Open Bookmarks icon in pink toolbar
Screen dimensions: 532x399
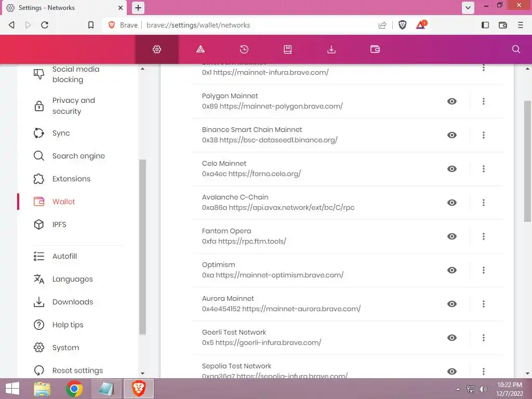point(288,49)
